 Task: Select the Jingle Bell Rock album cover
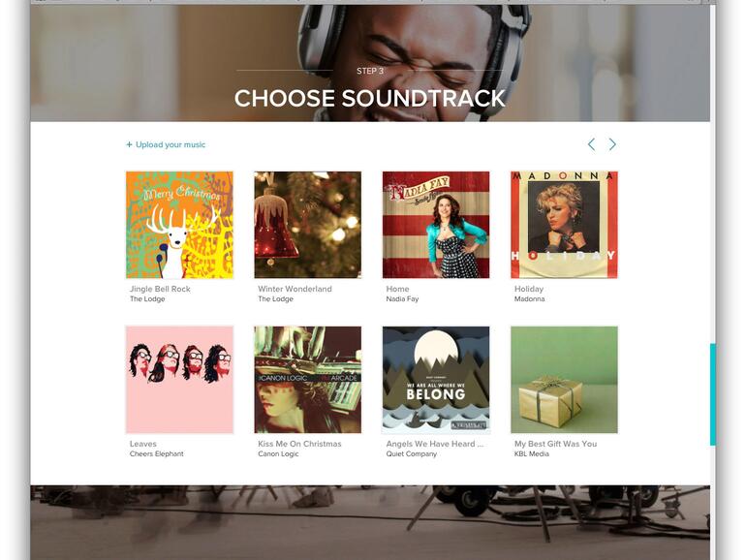pyautogui.click(x=179, y=225)
